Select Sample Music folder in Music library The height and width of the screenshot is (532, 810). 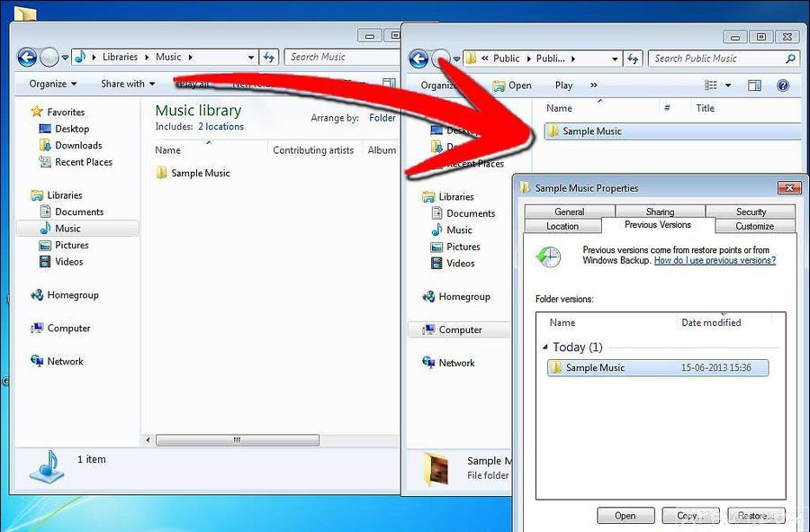click(200, 173)
